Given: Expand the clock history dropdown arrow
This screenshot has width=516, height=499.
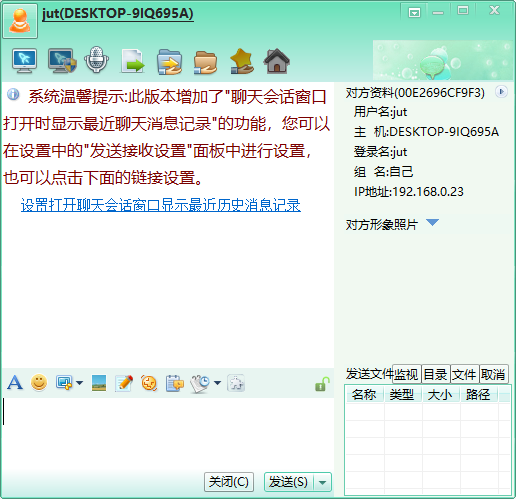Looking at the screenshot, I should coord(217,383).
